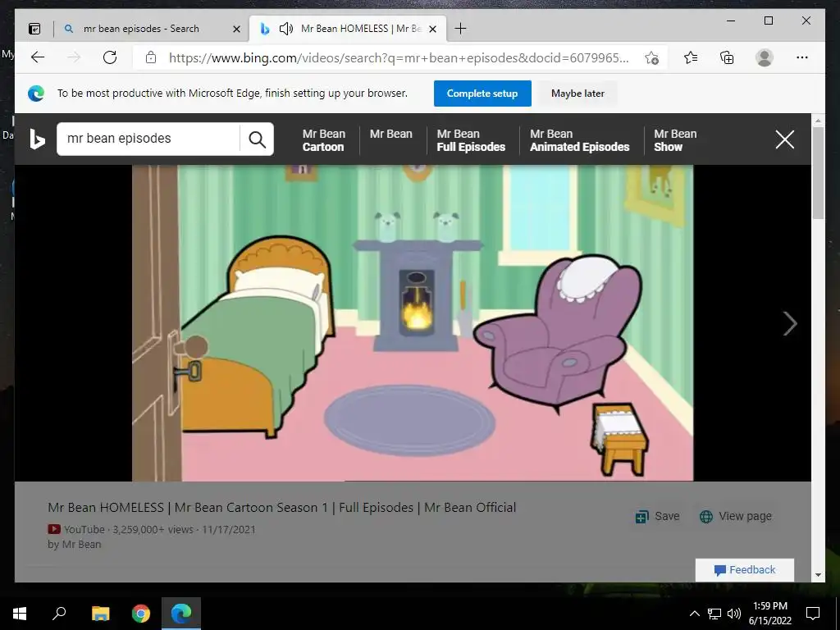Click the Microsoft Edge logo in banner
Screen dimensions: 840x630
(36, 94)
